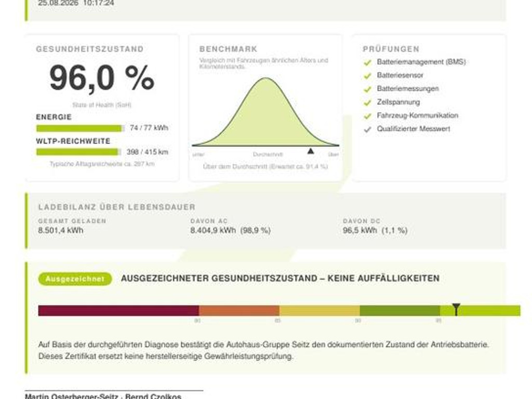This screenshot has width=532, height=399.
Task: Click the gray checkmark beside Qualifizierter Messwert
Action: pyautogui.click(x=367, y=129)
